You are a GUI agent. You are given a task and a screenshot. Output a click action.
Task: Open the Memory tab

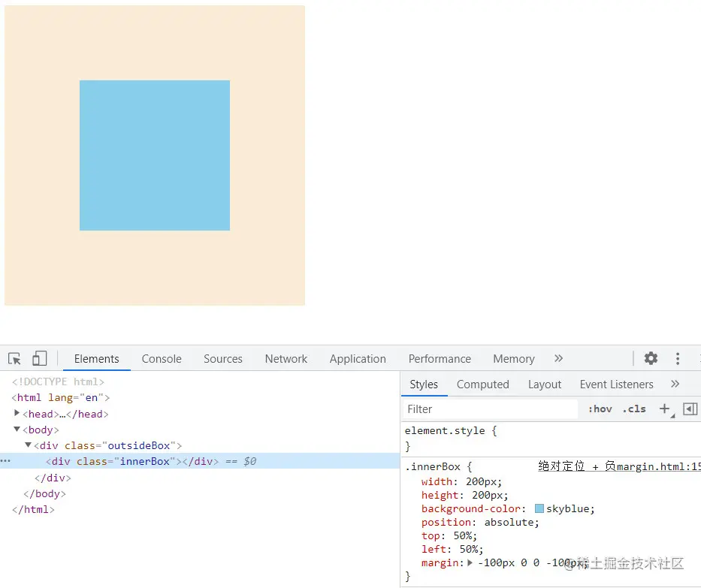(x=514, y=359)
